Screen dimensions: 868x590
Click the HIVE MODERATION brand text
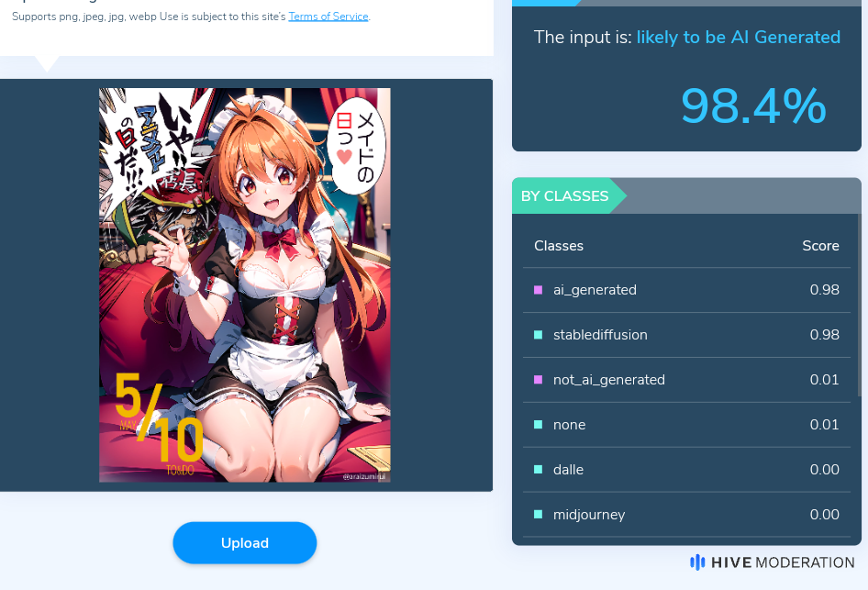click(783, 562)
